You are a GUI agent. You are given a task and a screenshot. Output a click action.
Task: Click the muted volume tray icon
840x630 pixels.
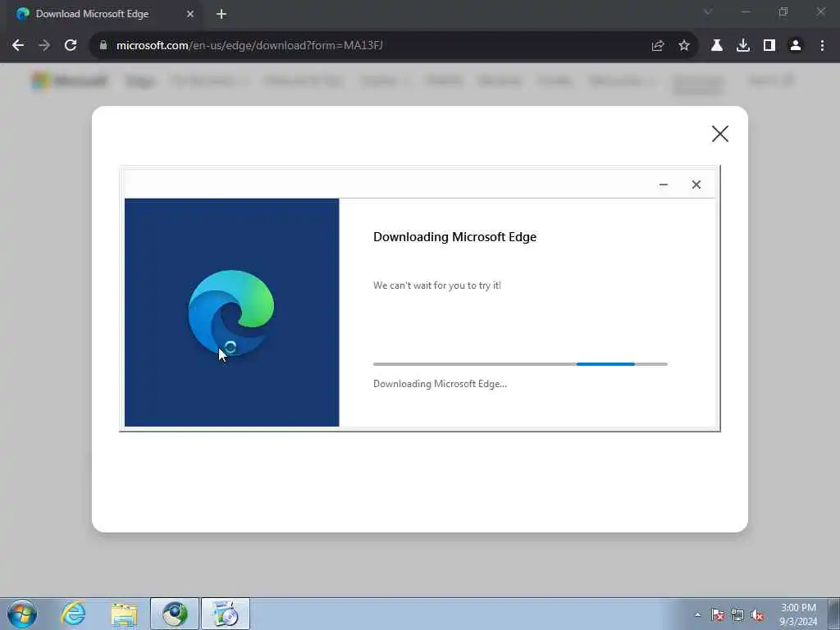757,615
